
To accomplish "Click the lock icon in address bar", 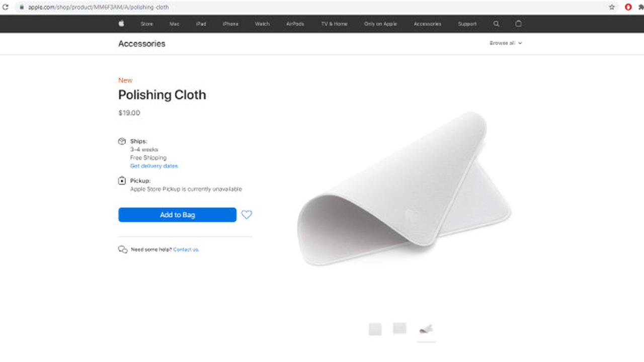I will tap(22, 7).
